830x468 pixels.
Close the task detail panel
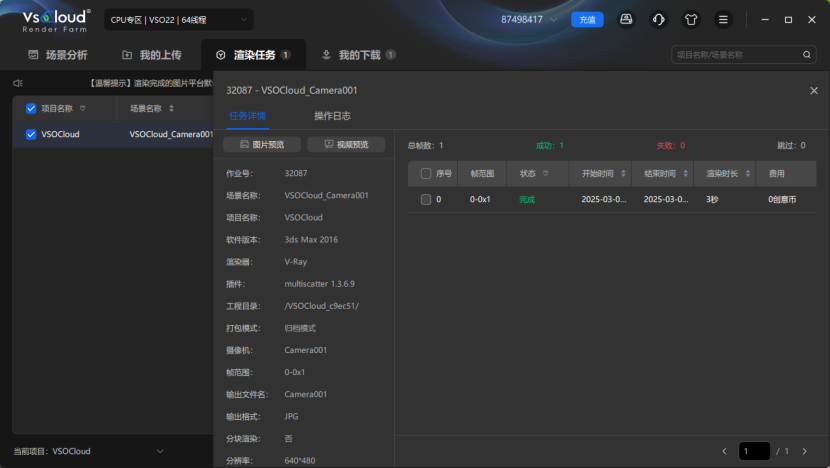pos(813,90)
